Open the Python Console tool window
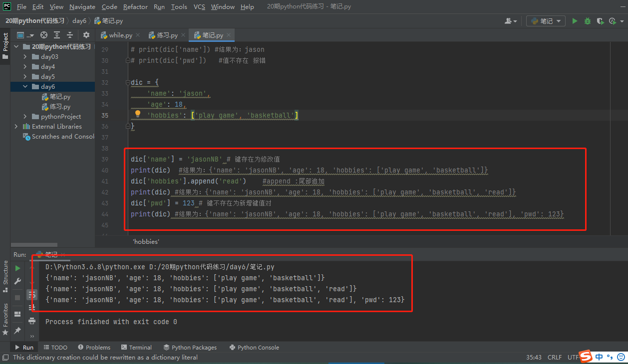 (254, 347)
